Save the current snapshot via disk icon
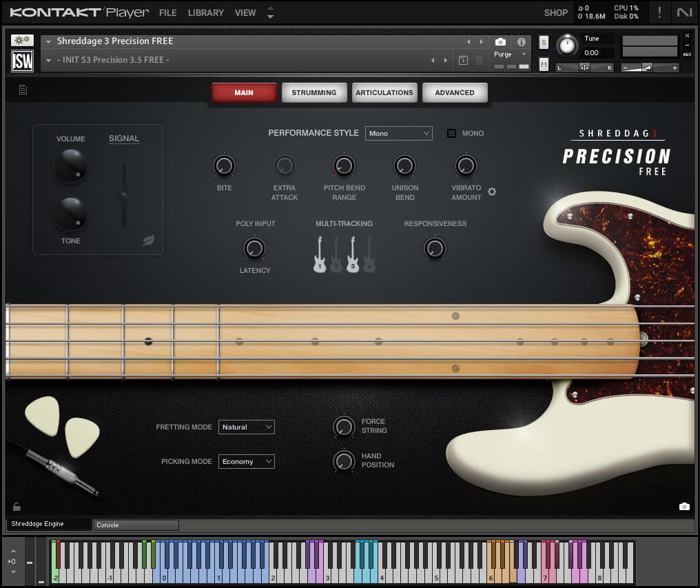The height and width of the screenshot is (588, 700). (x=463, y=61)
